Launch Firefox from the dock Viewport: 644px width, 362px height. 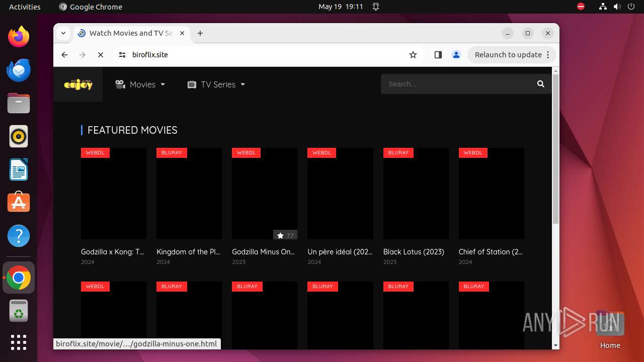pyautogui.click(x=19, y=37)
